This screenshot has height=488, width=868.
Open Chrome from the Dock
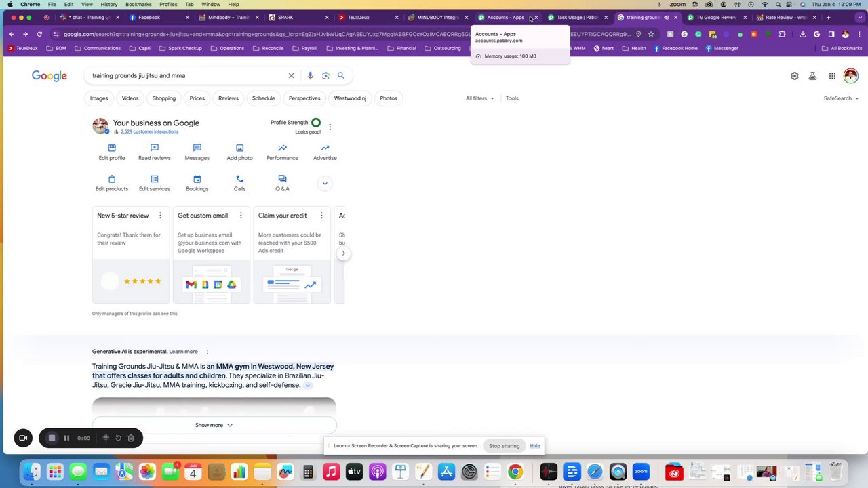[x=515, y=472]
